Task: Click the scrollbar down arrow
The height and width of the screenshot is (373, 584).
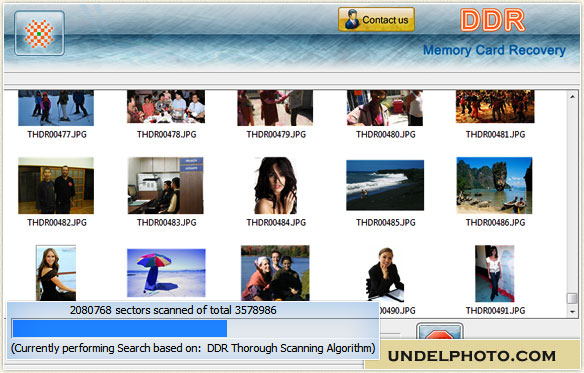Action: tap(572, 311)
